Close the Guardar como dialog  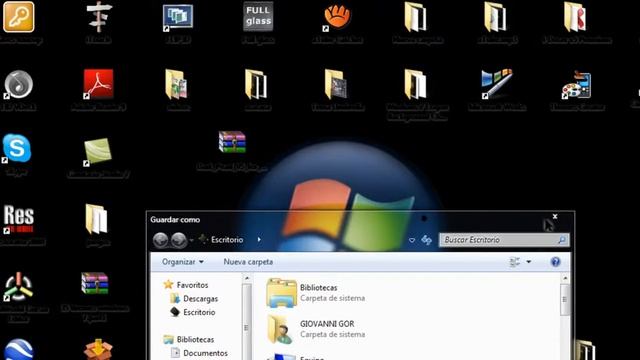[x=555, y=216]
